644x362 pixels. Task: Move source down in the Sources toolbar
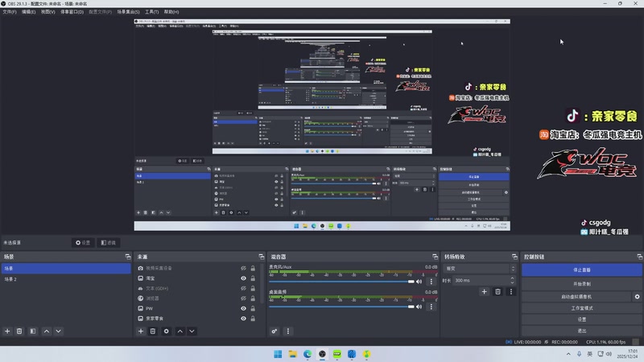pos(192,331)
